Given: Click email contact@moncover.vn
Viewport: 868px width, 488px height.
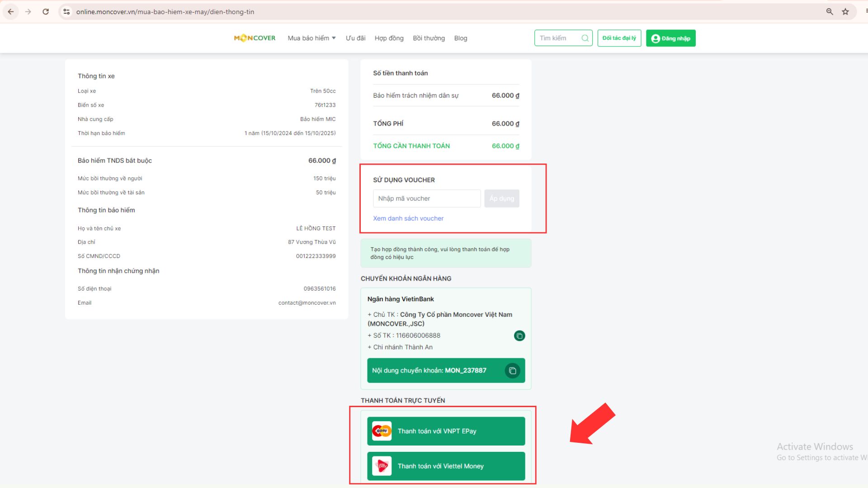Looking at the screenshot, I should click(307, 303).
